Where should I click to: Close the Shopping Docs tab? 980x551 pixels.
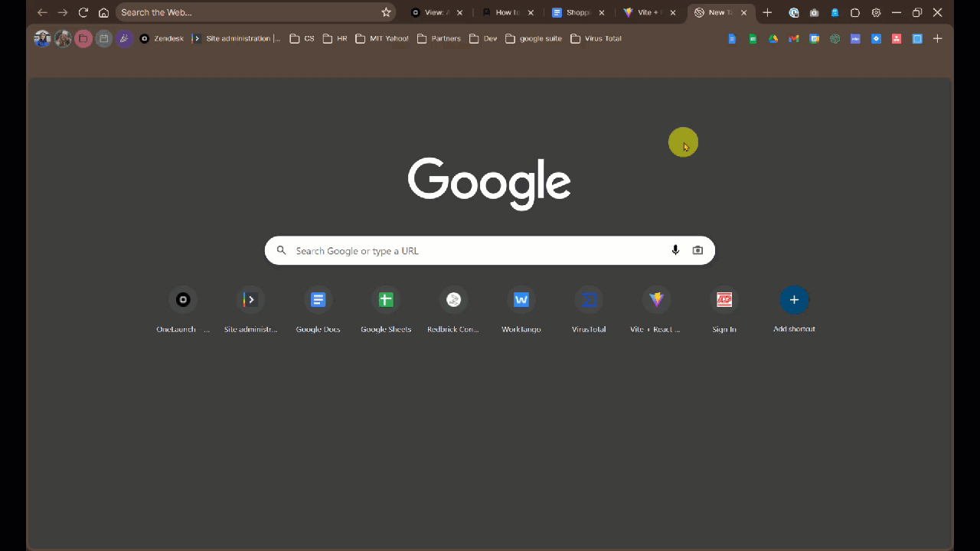tap(602, 12)
